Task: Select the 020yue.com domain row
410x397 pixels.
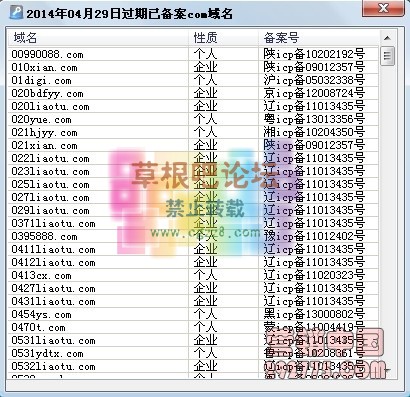Action: 193,119
